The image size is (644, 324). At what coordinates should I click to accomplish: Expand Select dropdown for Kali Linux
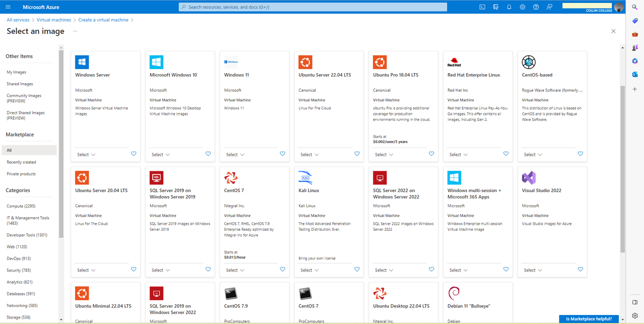point(309,270)
